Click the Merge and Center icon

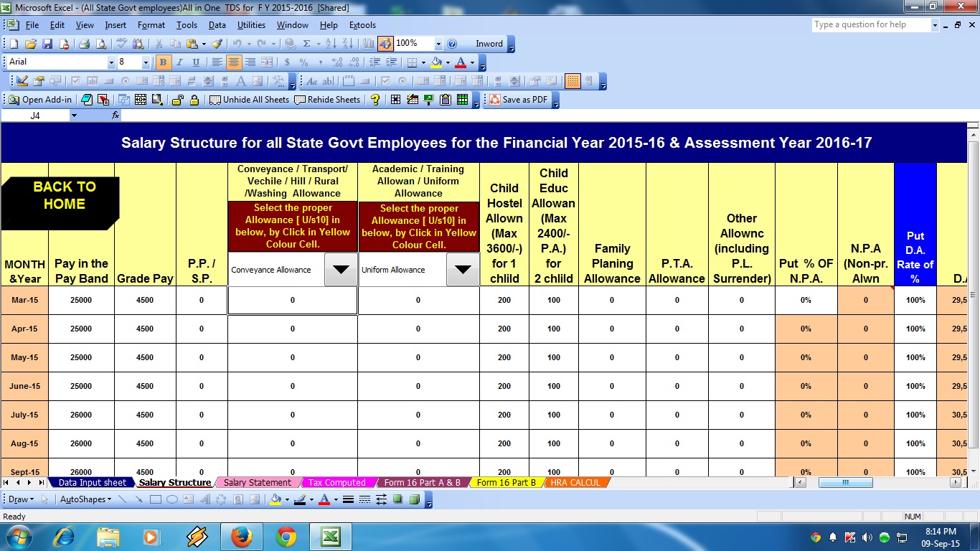(x=267, y=62)
